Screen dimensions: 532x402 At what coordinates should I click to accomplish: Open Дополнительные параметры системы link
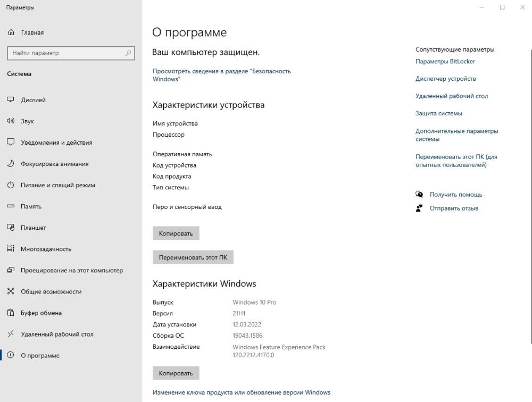point(456,135)
